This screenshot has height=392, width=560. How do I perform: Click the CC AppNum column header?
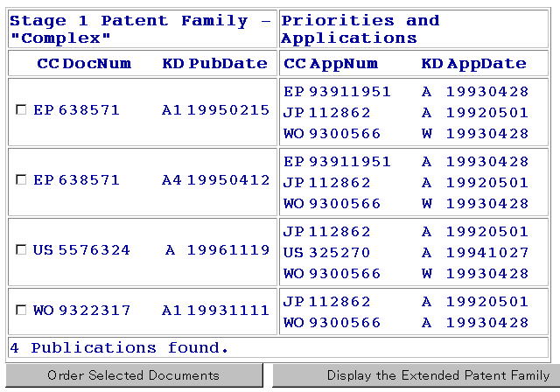click(x=331, y=63)
